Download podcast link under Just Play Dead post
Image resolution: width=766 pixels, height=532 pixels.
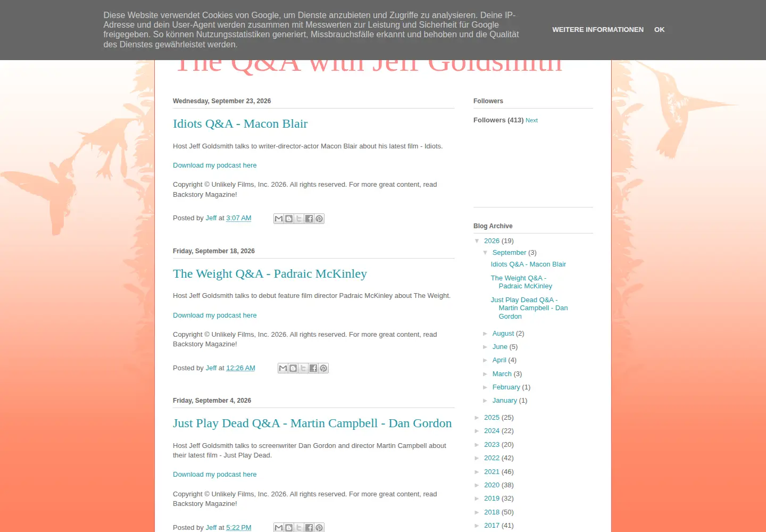coord(215,475)
